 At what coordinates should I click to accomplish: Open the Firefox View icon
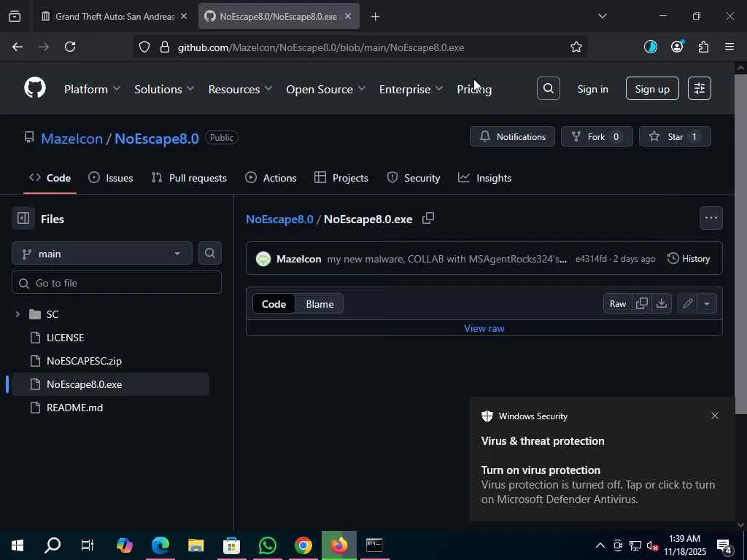click(x=15, y=16)
